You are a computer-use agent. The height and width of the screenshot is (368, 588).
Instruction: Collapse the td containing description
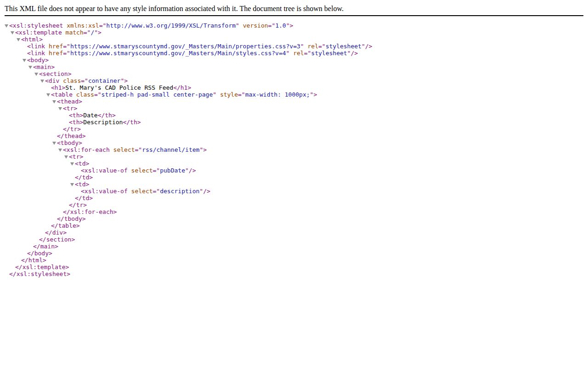pyautogui.click(x=72, y=184)
